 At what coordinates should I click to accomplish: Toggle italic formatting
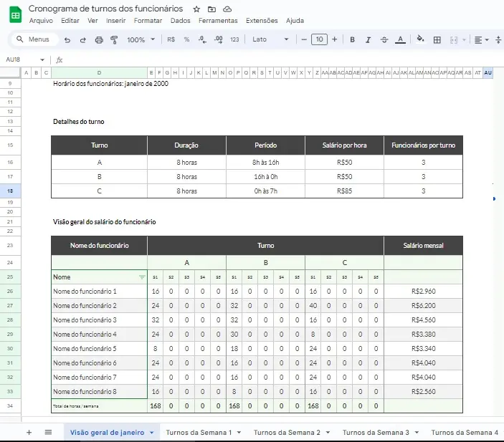pyautogui.click(x=368, y=39)
